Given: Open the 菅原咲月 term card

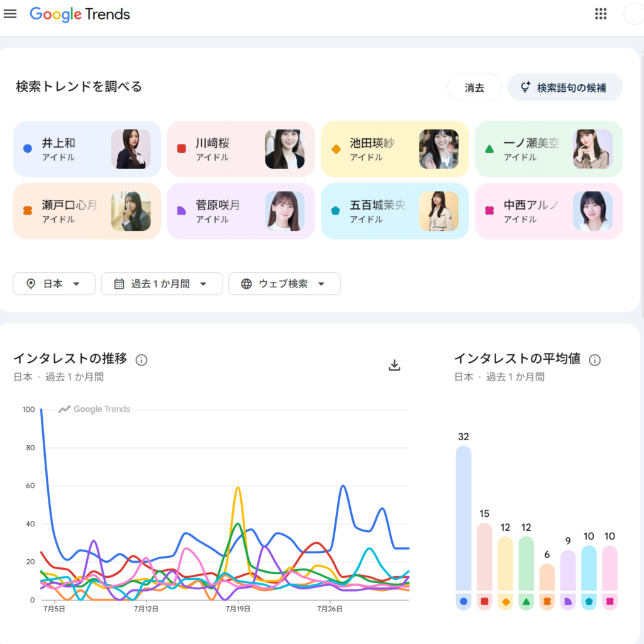Looking at the screenshot, I should click(x=241, y=211).
